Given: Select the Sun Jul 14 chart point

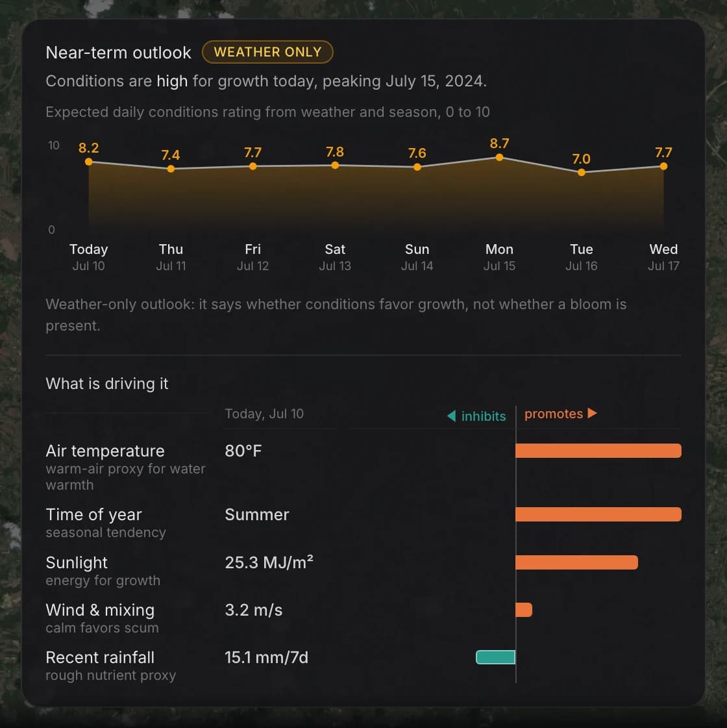Looking at the screenshot, I should [417, 167].
